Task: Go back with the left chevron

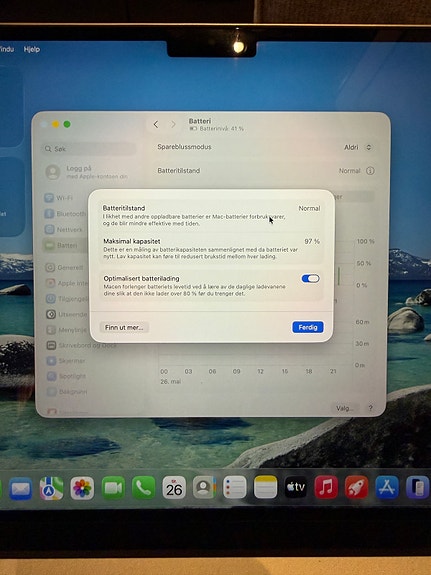Action: click(x=156, y=124)
